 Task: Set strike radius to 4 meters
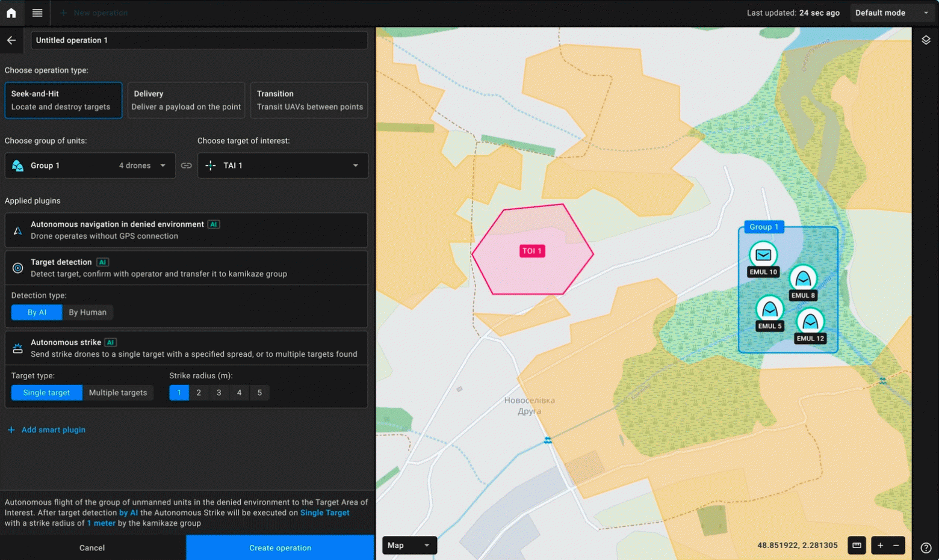point(239,393)
